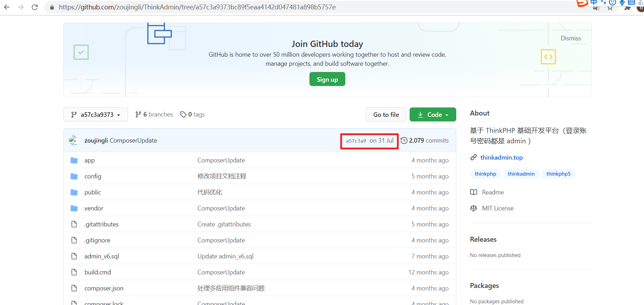Open the MIT License link

pos(498,208)
